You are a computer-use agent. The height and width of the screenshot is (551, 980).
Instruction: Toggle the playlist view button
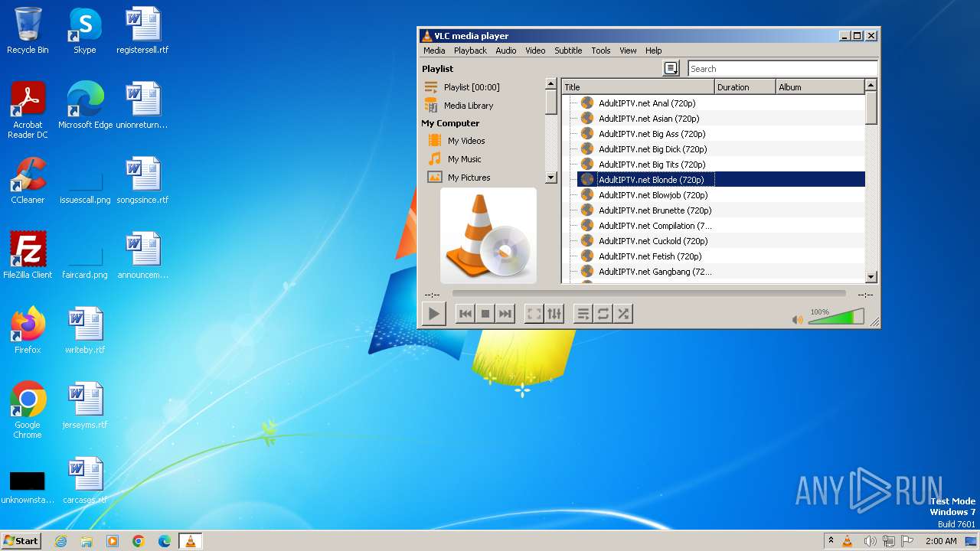583,314
